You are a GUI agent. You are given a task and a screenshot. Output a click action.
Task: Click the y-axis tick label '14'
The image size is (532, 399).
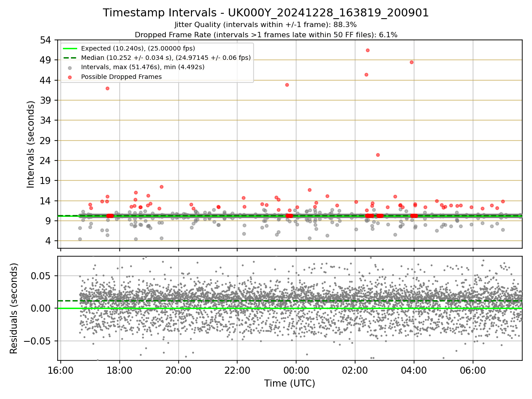click(45, 201)
